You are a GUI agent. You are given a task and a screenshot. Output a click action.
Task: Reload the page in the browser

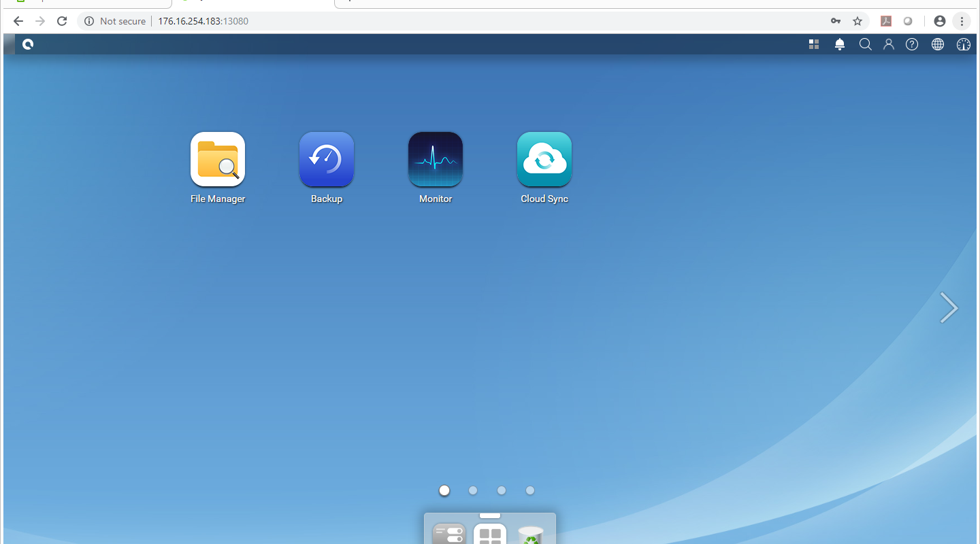62,21
